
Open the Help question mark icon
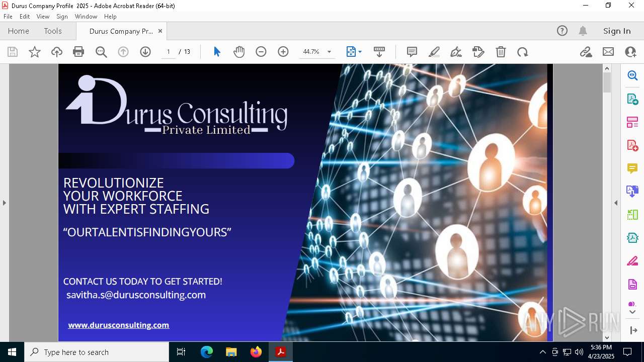pyautogui.click(x=562, y=31)
